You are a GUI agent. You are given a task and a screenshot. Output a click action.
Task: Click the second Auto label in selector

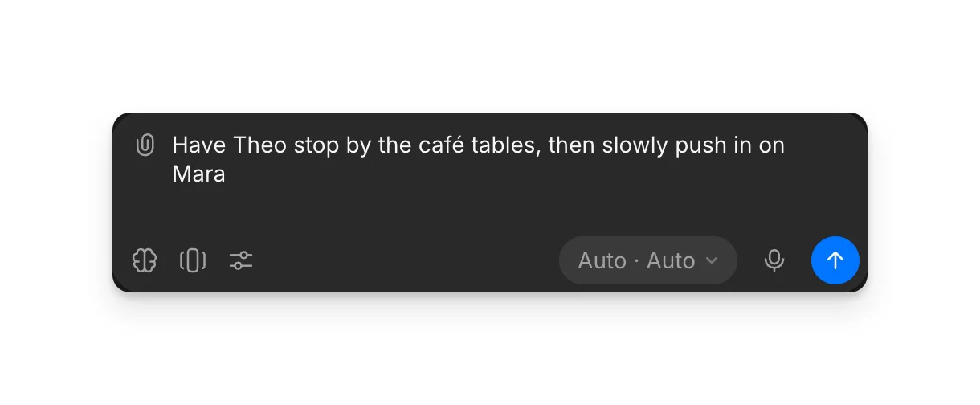click(671, 260)
